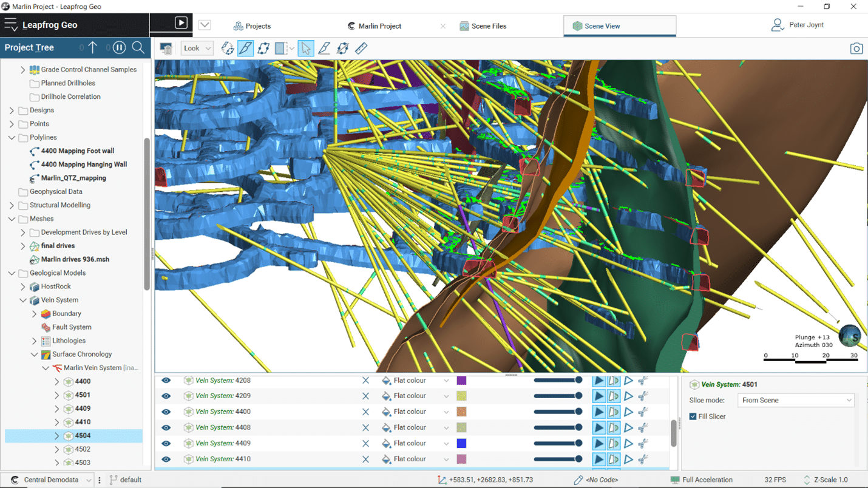Open the Leapfrog Geo hamburger menu
This screenshot has height=488, width=868.
point(11,25)
